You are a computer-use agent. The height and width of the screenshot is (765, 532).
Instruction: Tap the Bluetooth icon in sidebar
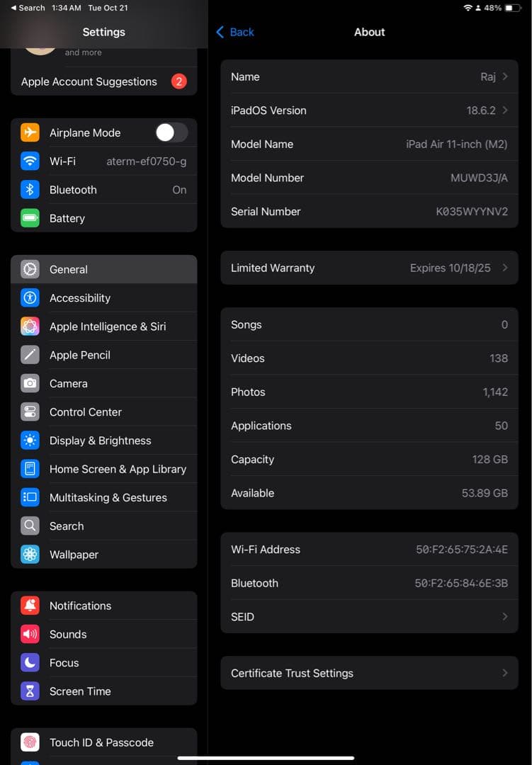(30, 190)
